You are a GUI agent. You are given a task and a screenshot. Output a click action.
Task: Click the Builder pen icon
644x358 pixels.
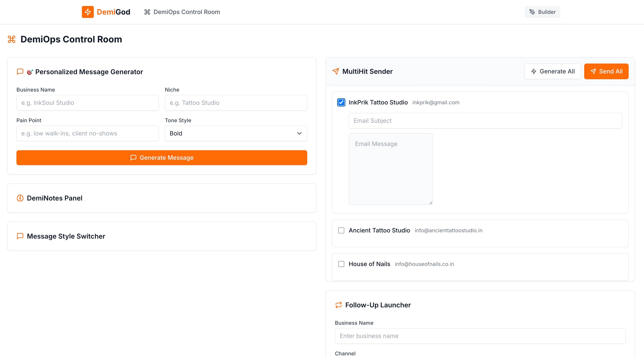click(532, 12)
